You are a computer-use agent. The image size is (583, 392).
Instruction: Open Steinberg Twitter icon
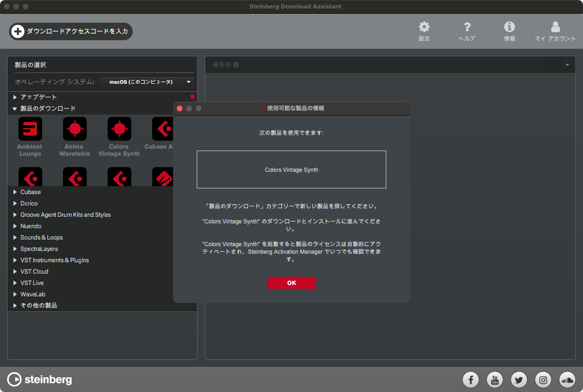tap(519, 380)
